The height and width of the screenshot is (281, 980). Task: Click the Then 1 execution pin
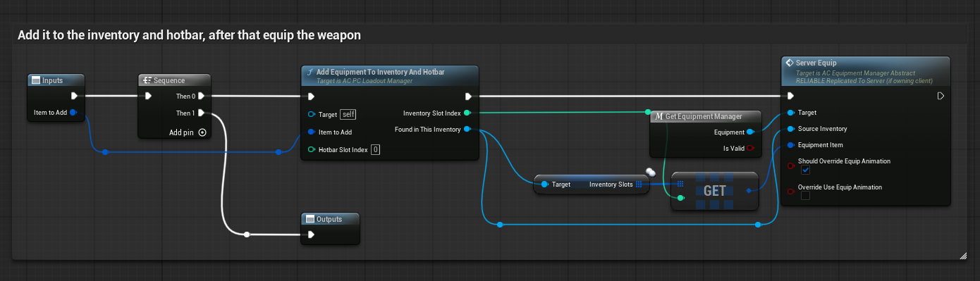(201, 113)
